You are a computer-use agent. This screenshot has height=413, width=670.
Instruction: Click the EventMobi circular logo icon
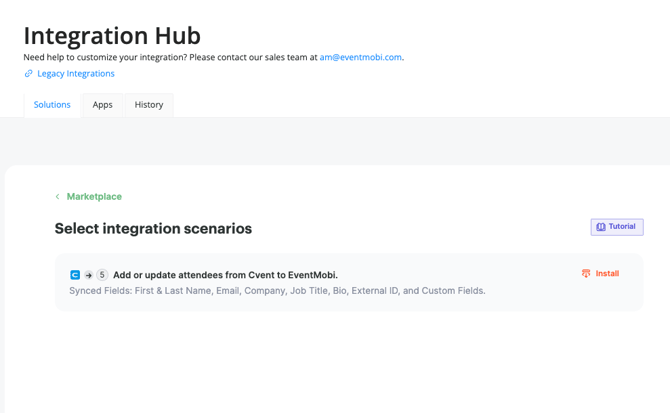click(102, 275)
